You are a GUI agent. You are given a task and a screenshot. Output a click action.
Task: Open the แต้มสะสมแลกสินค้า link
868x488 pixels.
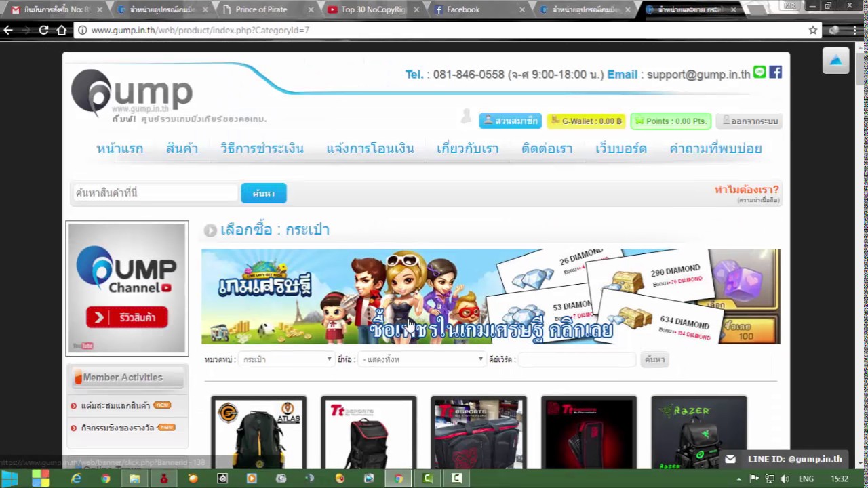pos(115,405)
